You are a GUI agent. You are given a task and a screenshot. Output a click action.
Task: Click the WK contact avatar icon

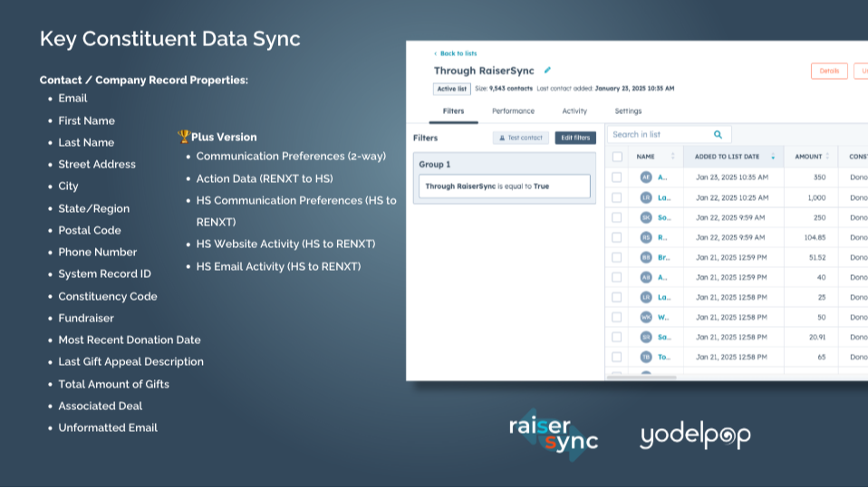coord(646,317)
